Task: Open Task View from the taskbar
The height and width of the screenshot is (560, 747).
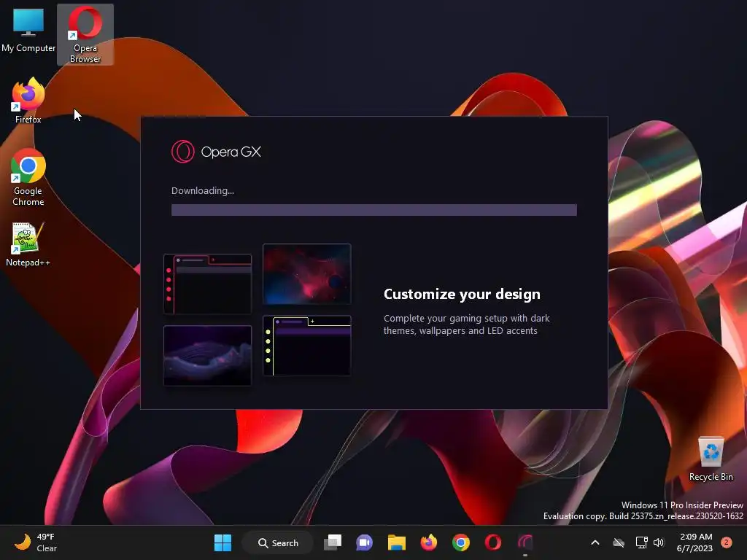Action: pyautogui.click(x=333, y=542)
